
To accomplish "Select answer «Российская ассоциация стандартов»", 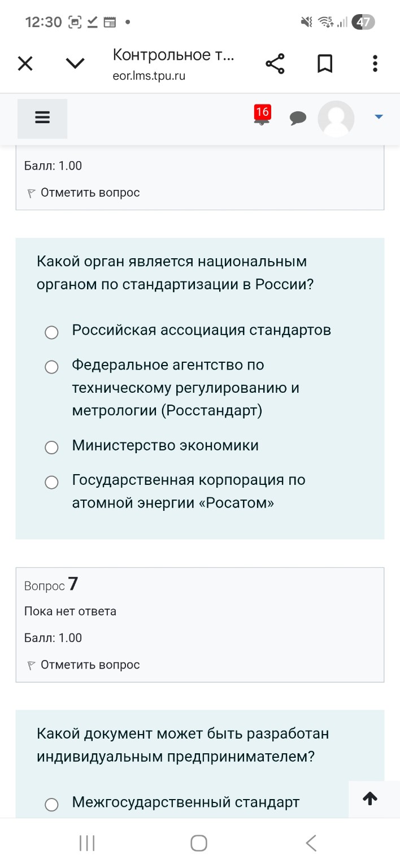I will click(51, 332).
